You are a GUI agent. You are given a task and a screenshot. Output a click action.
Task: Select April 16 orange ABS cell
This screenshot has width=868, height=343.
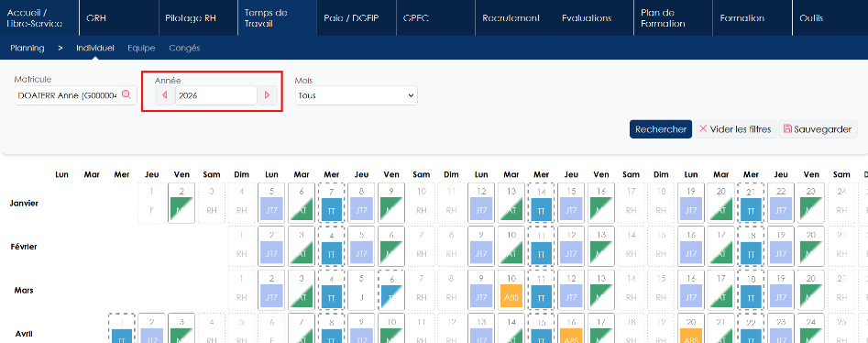(x=571, y=328)
